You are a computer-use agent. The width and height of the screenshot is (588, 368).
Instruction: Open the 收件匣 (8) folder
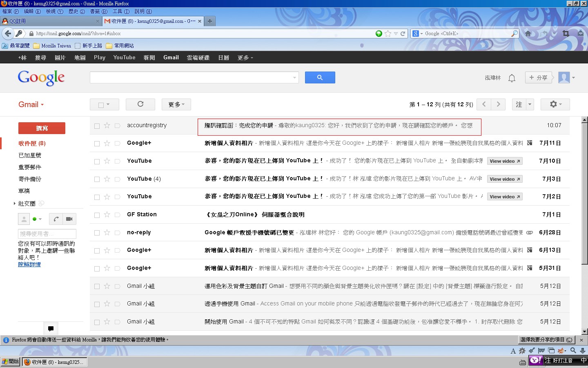32,144
